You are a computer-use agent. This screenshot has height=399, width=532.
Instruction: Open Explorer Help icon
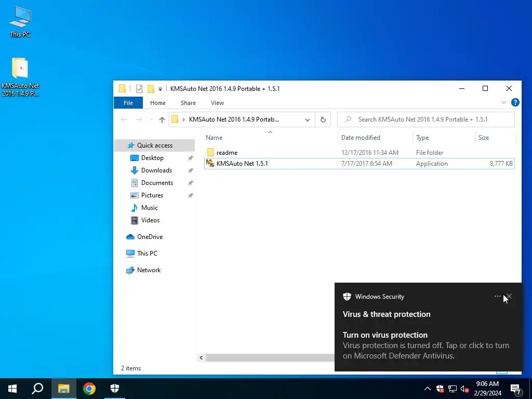(x=515, y=102)
